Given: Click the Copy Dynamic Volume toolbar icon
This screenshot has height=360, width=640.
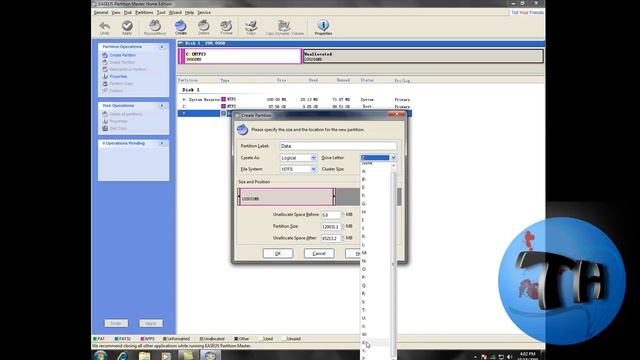Looking at the screenshot, I should click(x=284, y=26).
